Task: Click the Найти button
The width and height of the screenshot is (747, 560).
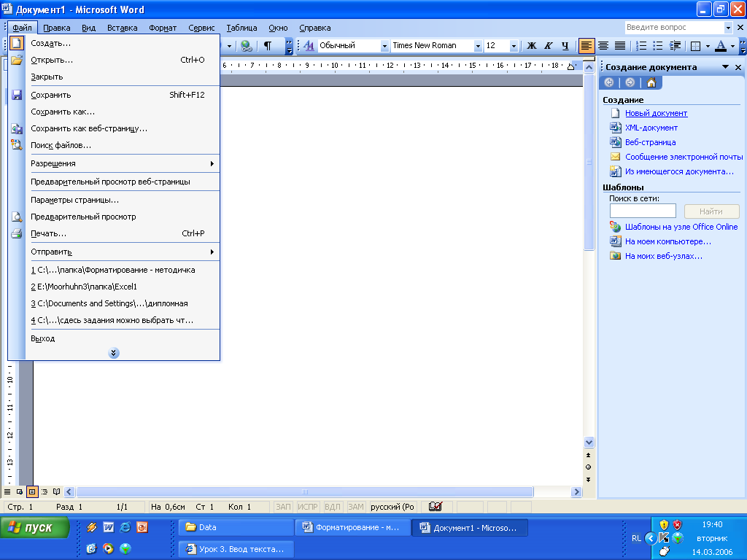Action: click(711, 211)
